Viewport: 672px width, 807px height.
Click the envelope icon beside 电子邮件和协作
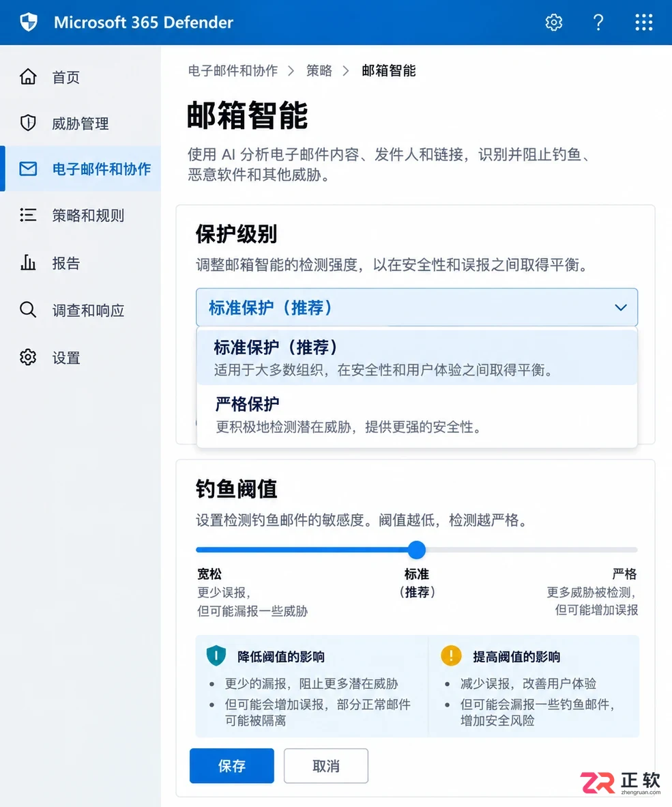(x=28, y=169)
